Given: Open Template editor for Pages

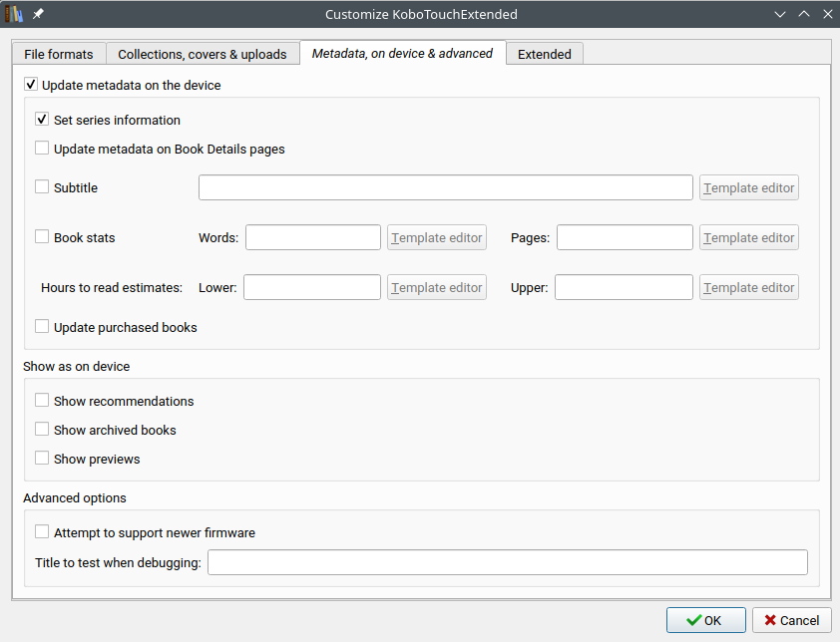Looking at the screenshot, I should coord(749,237).
